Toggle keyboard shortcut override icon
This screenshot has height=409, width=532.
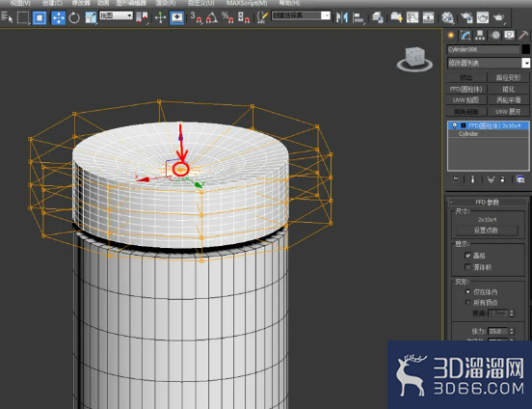(x=176, y=17)
